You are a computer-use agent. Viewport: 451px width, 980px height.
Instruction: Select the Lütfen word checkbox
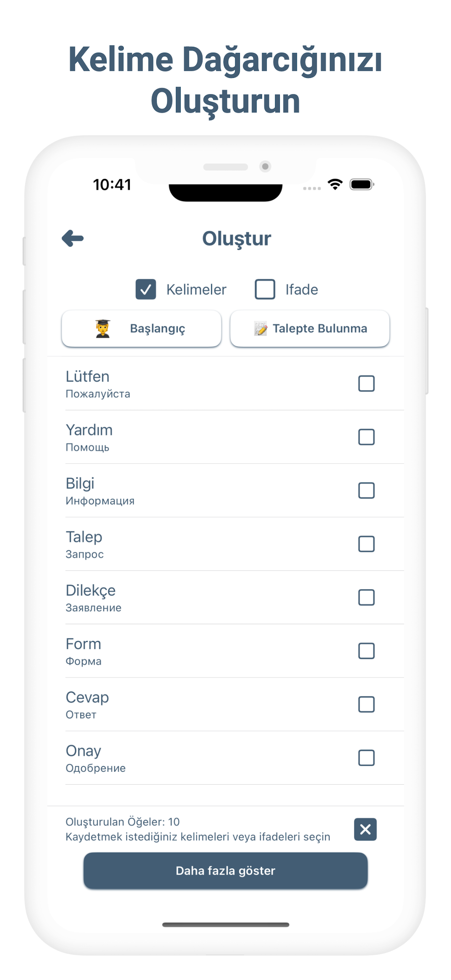366,383
